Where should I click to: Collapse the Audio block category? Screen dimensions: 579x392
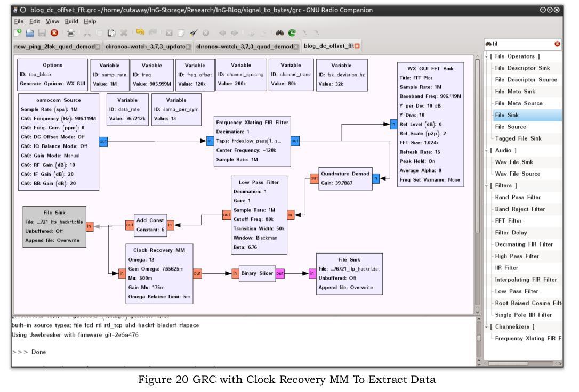pyautogui.click(x=486, y=150)
